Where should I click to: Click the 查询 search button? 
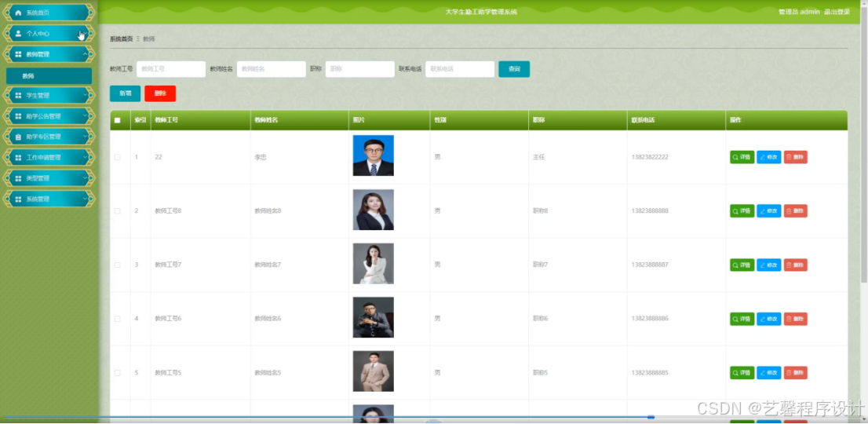514,69
